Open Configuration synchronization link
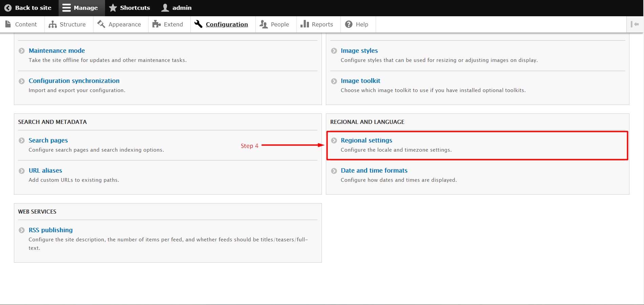 (x=74, y=81)
